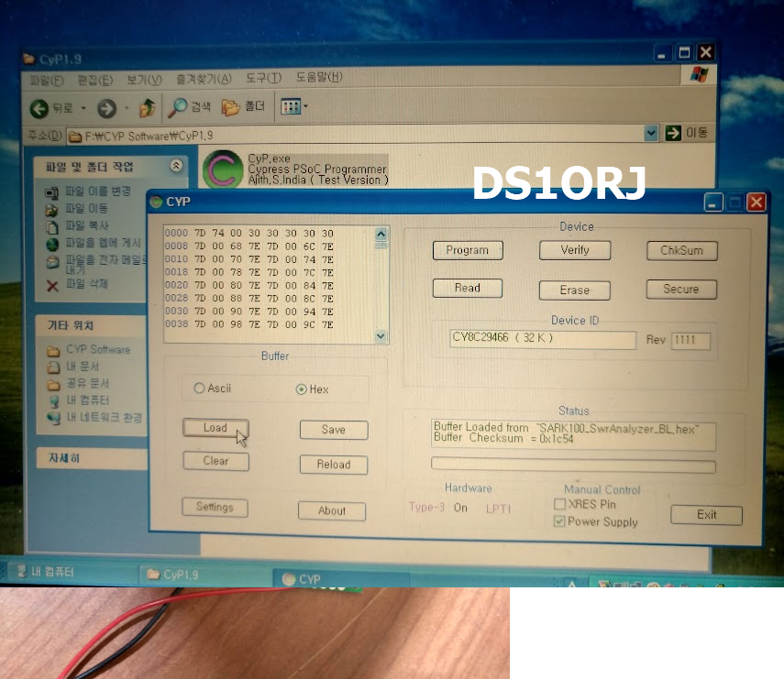Click hex row 0038 in buffer

click(x=249, y=324)
